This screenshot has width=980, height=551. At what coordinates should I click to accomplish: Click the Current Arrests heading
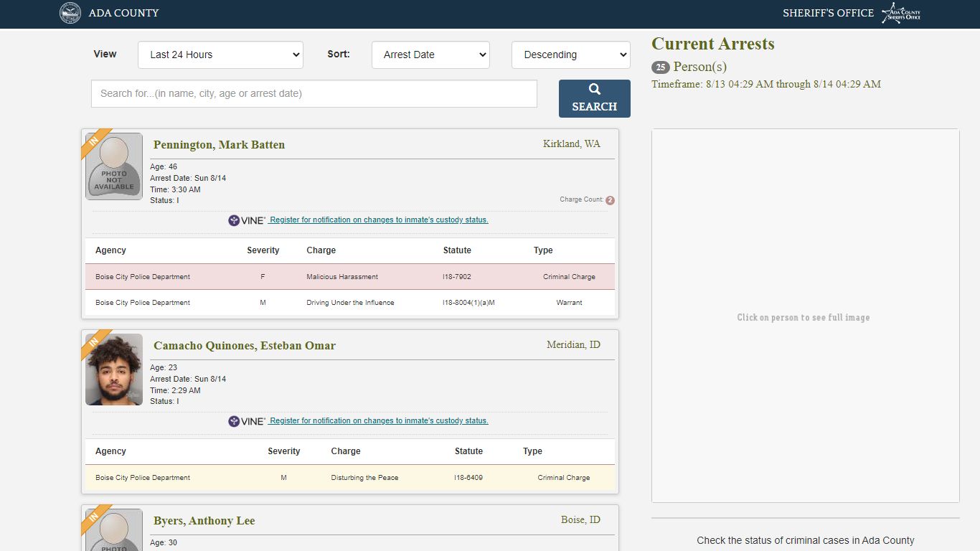[x=713, y=44]
